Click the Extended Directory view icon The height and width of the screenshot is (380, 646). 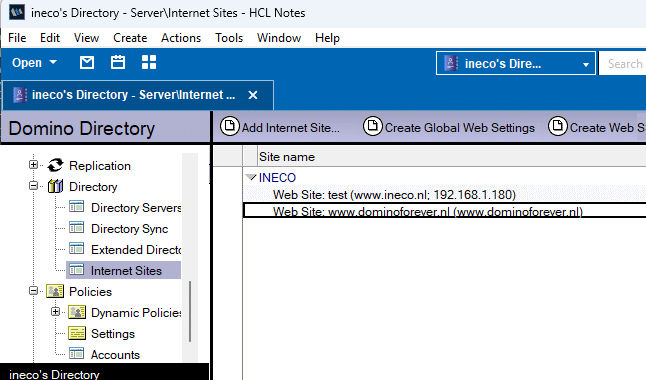point(77,249)
